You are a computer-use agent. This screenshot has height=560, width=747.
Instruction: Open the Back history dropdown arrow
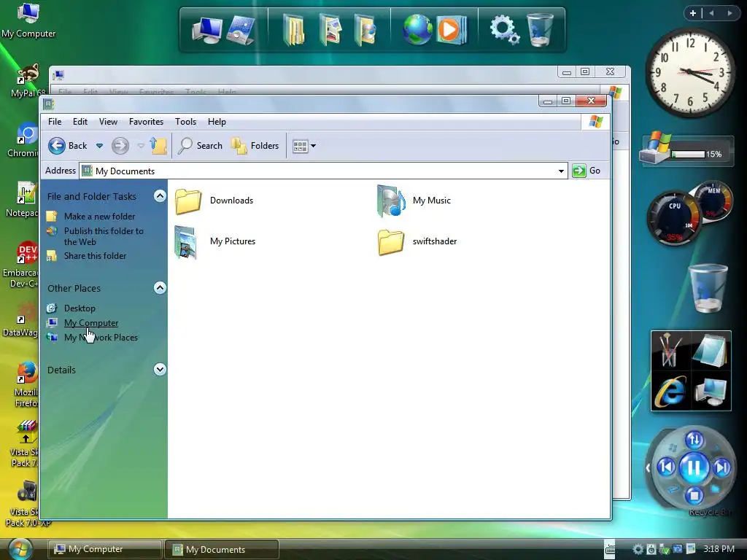[x=99, y=146]
